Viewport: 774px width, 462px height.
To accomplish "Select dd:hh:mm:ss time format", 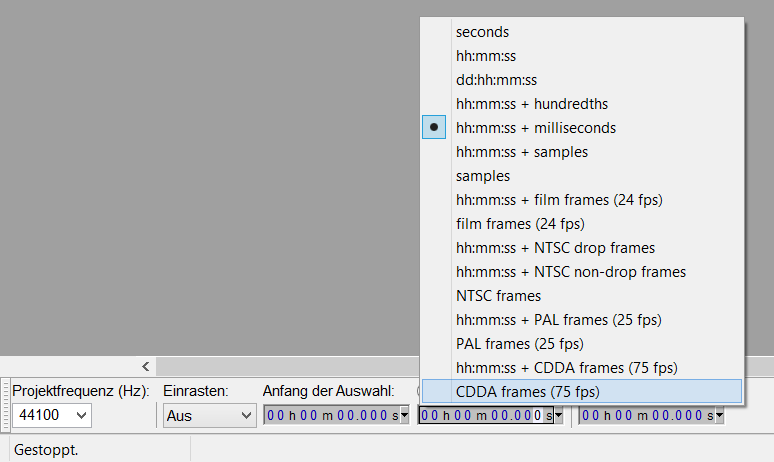I will [x=496, y=80].
